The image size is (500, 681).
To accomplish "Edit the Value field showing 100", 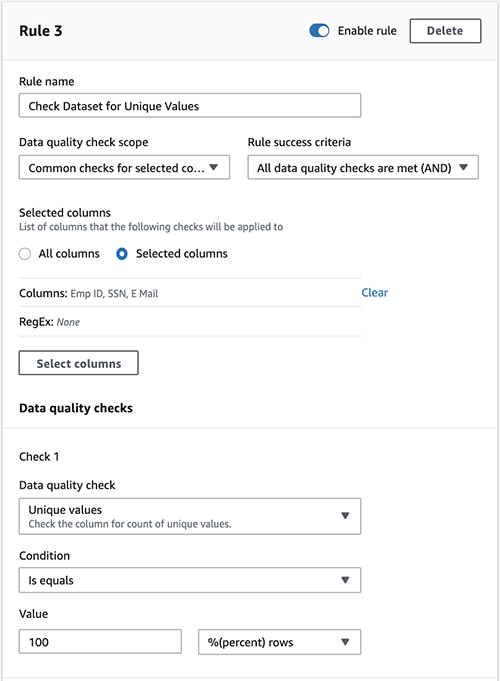I will [x=100, y=642].
